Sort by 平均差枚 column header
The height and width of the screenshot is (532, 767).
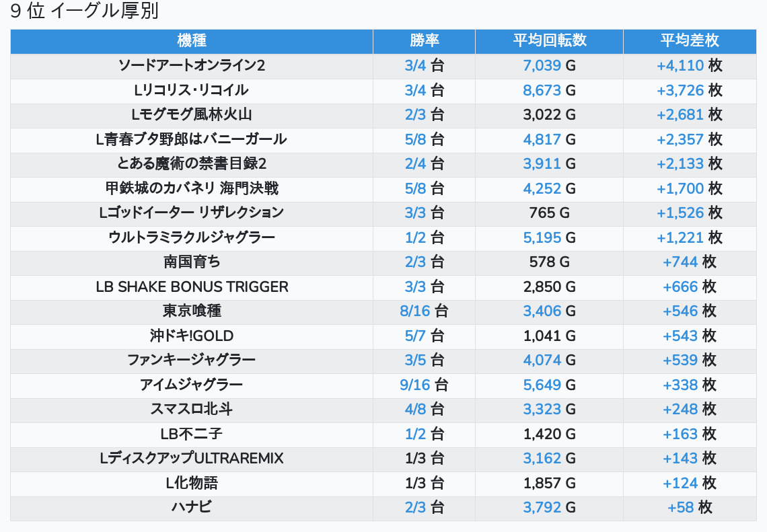pyautogui.click(x=690, y=40)
